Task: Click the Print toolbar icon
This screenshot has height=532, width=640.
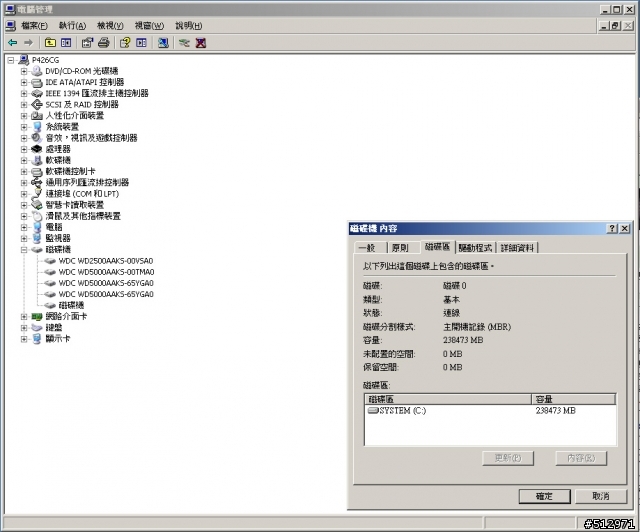Action: 102,43
